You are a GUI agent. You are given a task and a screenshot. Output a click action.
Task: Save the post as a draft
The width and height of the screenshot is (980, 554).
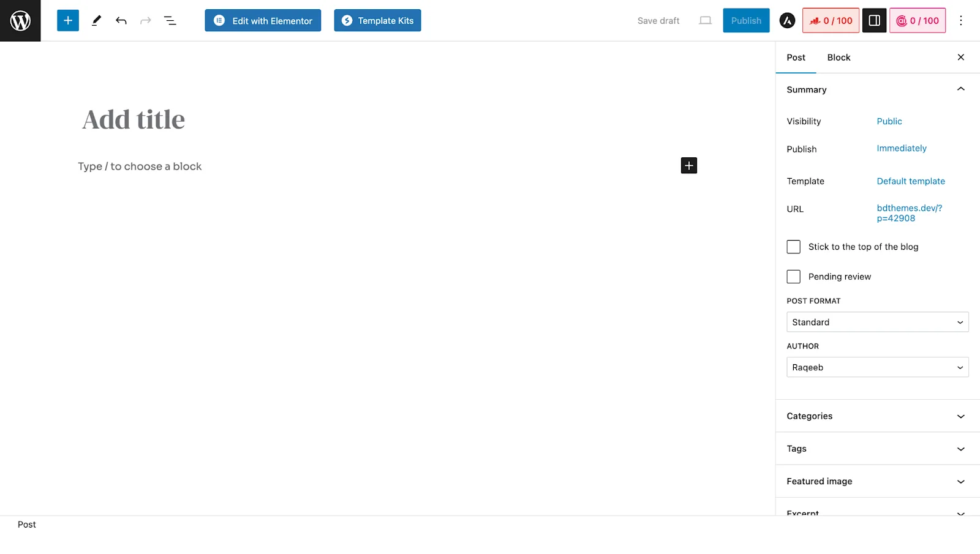(658, 21)
